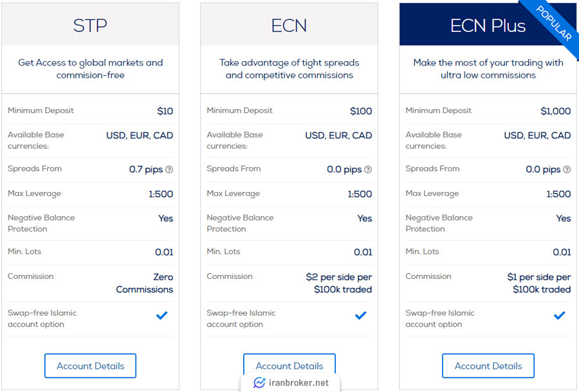Screen dimensions: 579x392
Task: Click the STP $10 minimum deposit value
Action: click(165, 111)
